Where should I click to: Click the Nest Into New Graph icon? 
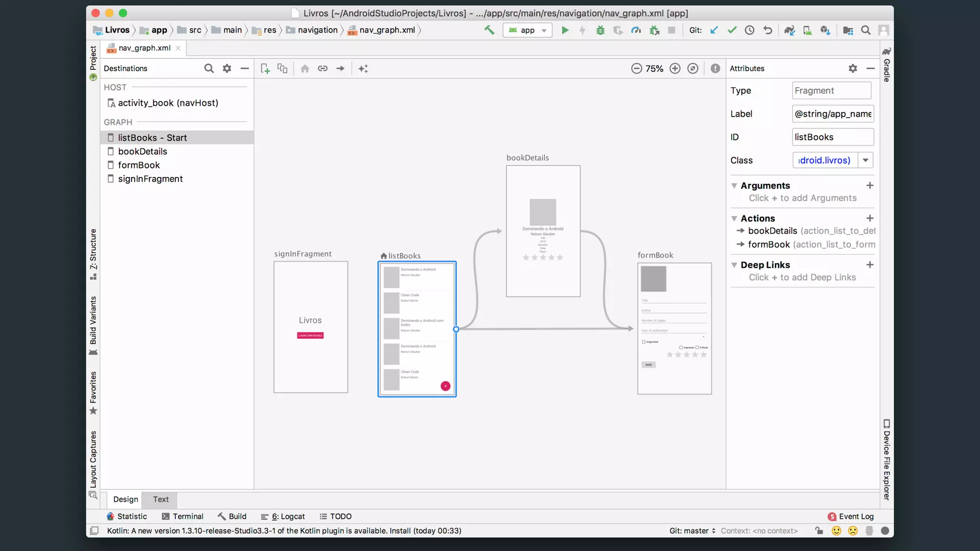coord(283,68)
